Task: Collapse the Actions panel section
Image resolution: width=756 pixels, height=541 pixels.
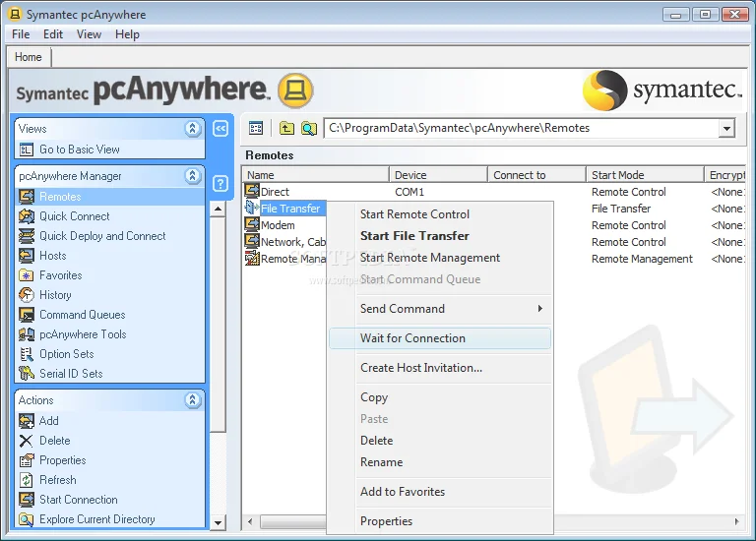Action: pyautogui.click(x=193, y=400)
